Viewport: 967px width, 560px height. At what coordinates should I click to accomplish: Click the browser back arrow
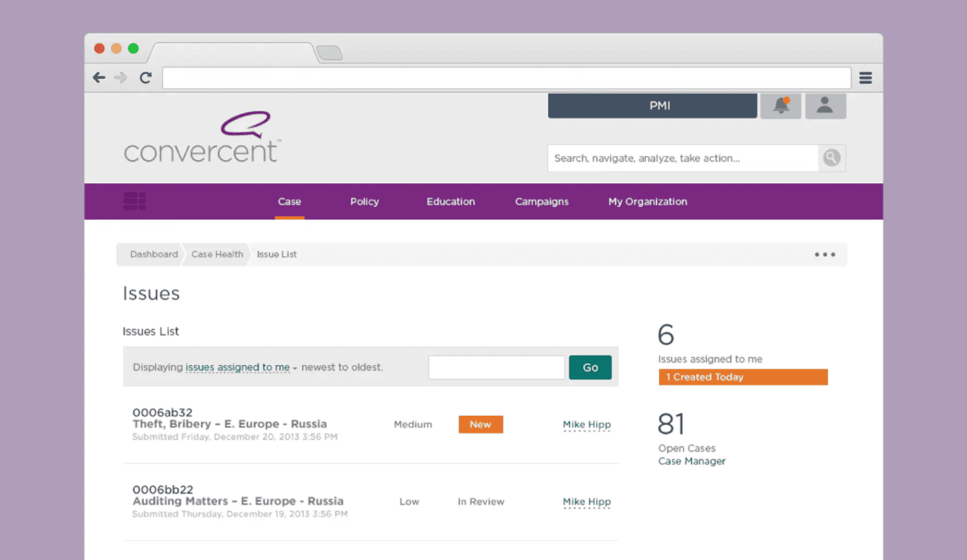coord(99,78)
